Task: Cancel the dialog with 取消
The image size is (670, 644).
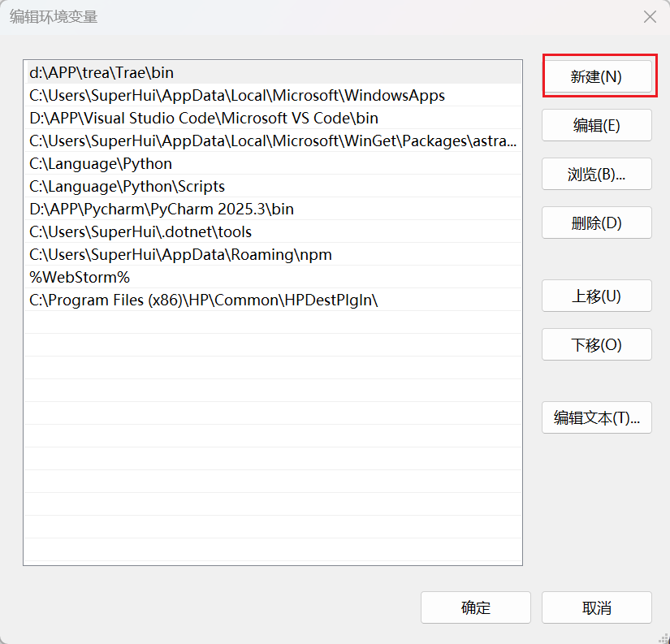Action: point(597,607)
